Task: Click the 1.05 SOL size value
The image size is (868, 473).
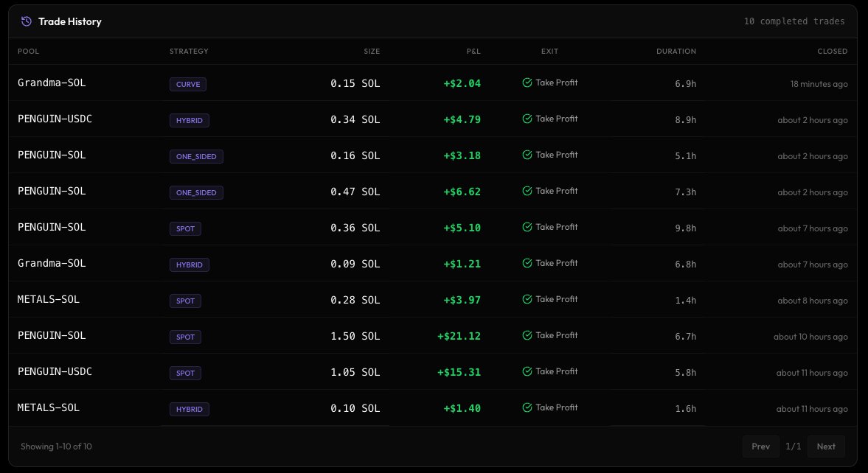Action: (x=355, y=372)
